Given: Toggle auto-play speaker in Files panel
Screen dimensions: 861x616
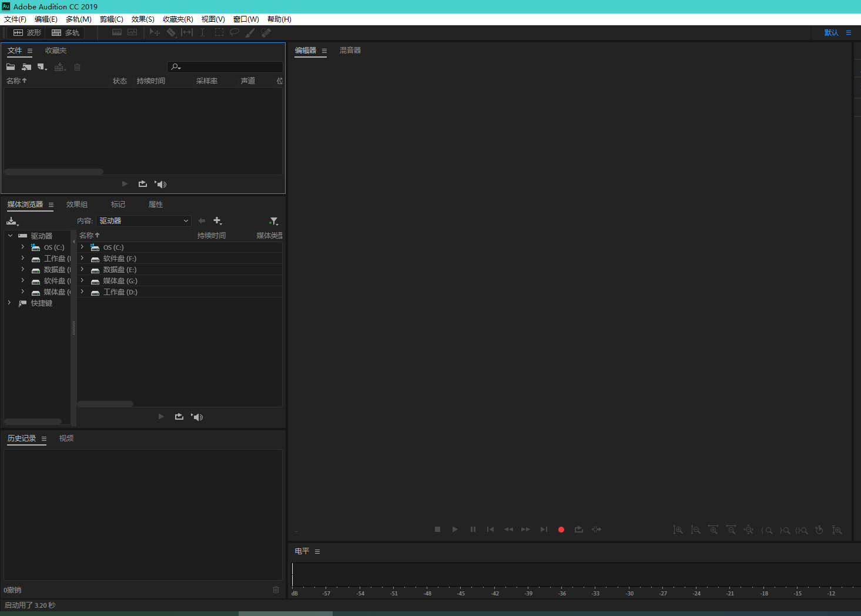Looking at the screenshot, I should (160, 184).
